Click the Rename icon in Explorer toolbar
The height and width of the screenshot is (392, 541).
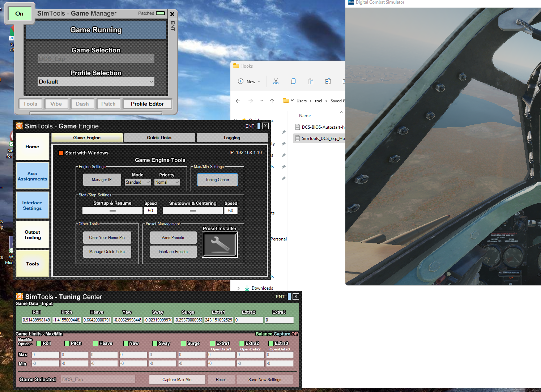click(x=328, y=82)
